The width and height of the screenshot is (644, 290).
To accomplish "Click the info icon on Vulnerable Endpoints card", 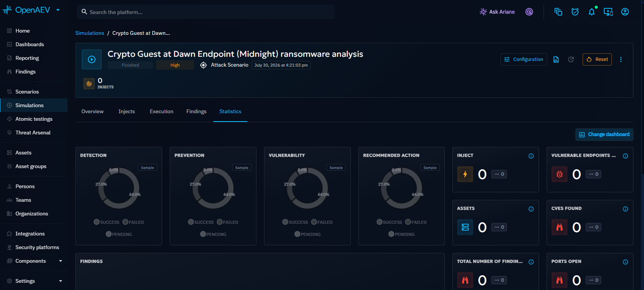I will tap(625, 156).
